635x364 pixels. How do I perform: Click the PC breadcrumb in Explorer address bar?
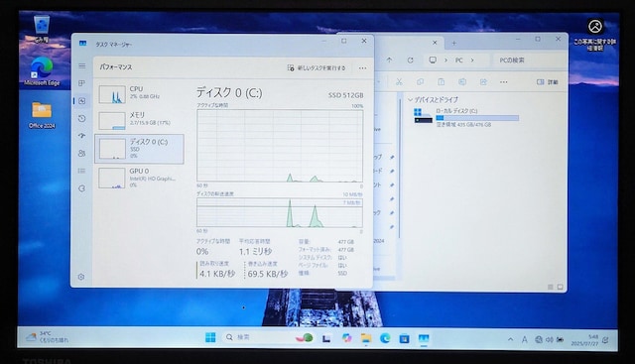(458, 60)
